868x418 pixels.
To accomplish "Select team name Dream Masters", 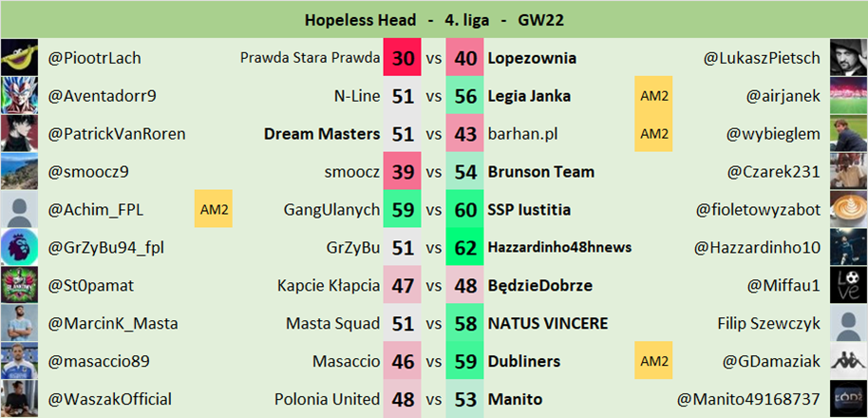I will pos(321,134).
